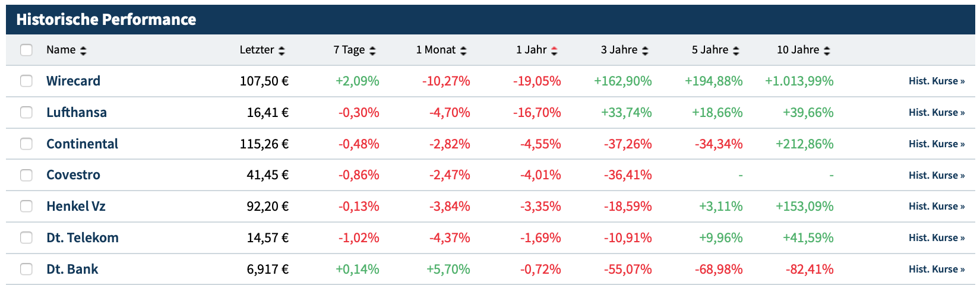Screen dimensions: 980x285
Task: Enable the Dt. Bank row checkbox
Action: pos(26,269)
